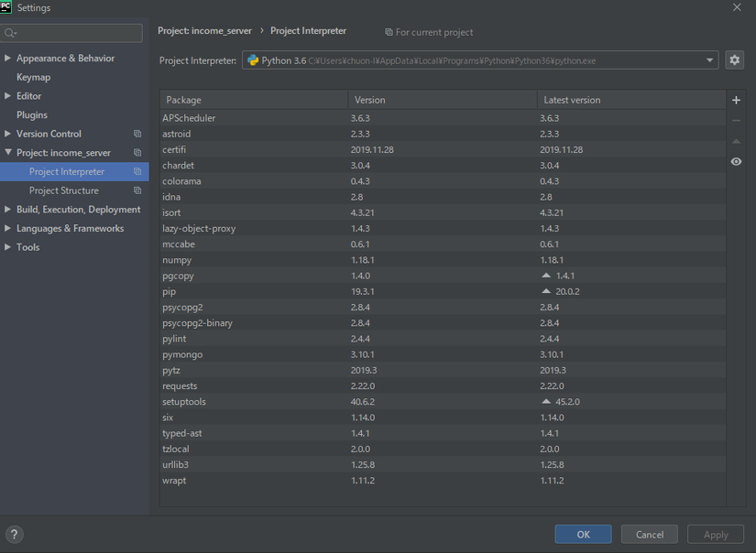The image size is (756, 553).
Task: Click the help question mark icon
Action: [x=14, y=534]
